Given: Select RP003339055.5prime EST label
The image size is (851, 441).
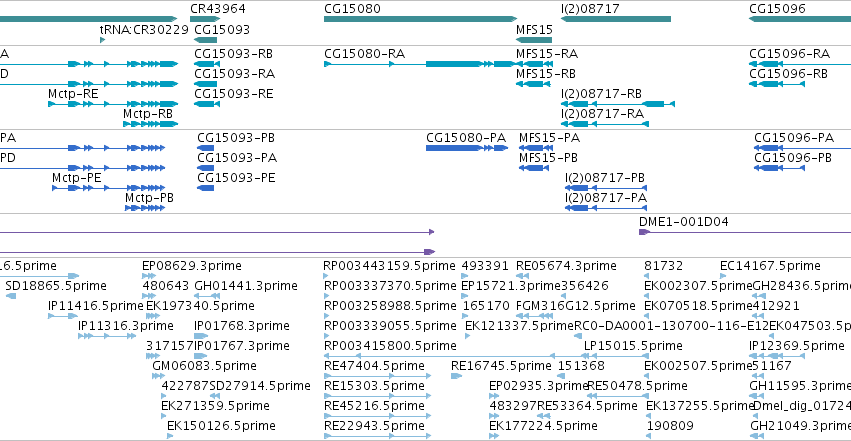Looking at the screenshot, I should (390, 325).
